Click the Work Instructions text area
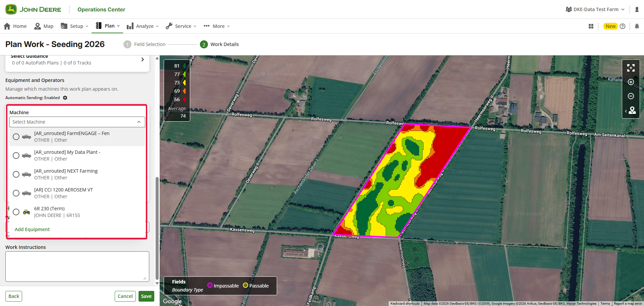 pos(77,266)
